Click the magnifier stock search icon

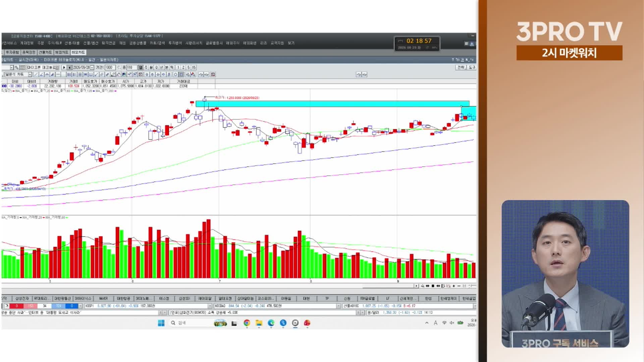click(x=16, y=67)
